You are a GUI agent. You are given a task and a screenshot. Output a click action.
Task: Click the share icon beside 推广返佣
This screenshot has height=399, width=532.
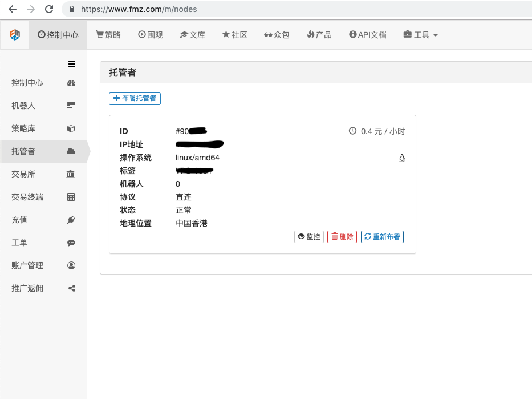pos(71,288)
